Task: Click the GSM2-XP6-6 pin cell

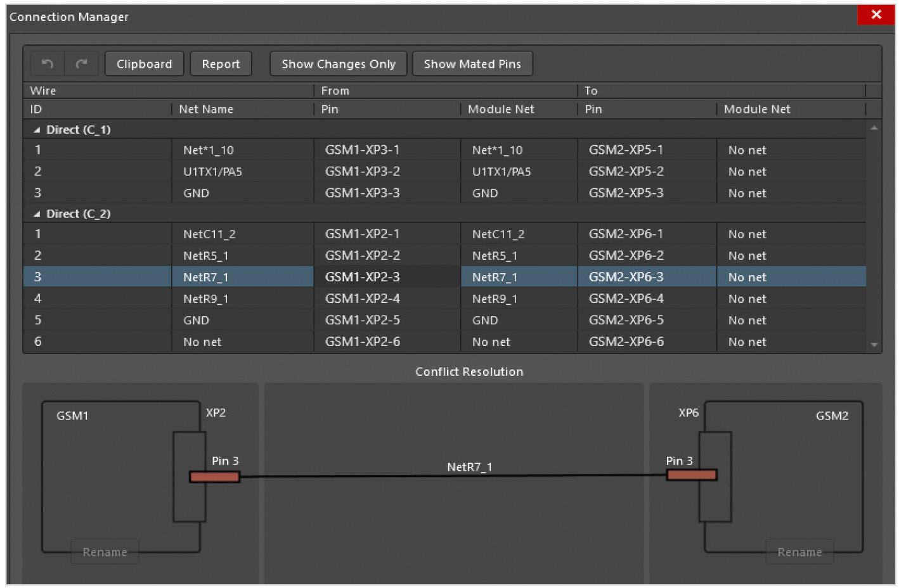Action: tap(626, 342)
